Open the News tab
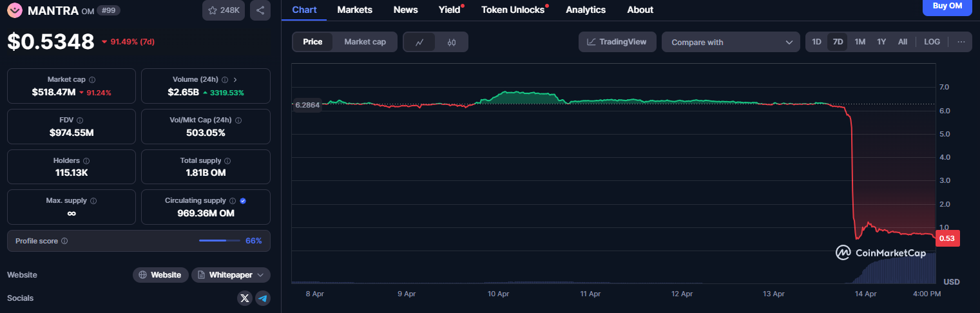 point(405,10)
